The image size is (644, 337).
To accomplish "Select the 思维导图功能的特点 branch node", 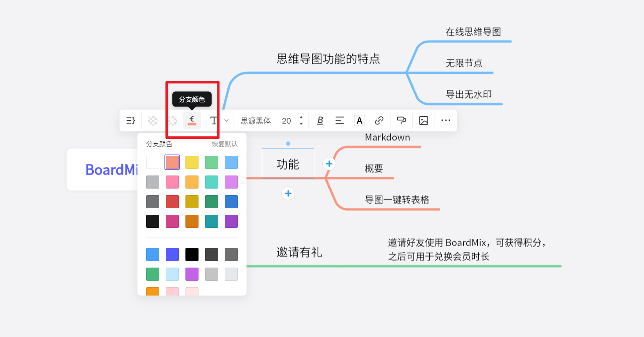I will [x=329, y=58].
